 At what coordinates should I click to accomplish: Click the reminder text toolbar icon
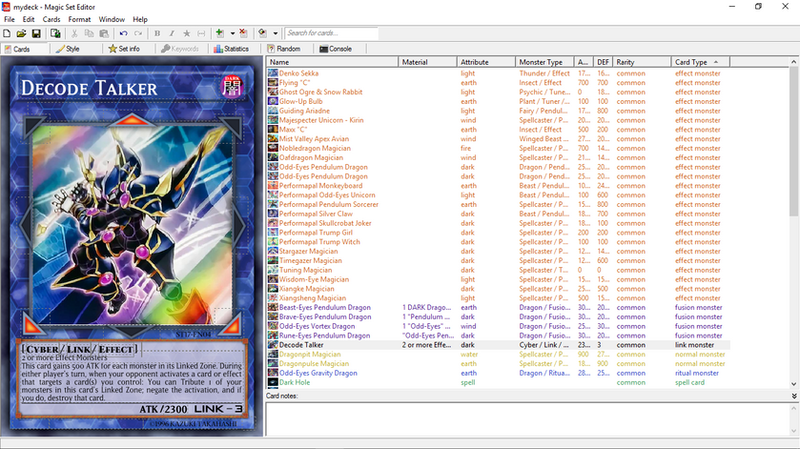click(x=202, y=34)
